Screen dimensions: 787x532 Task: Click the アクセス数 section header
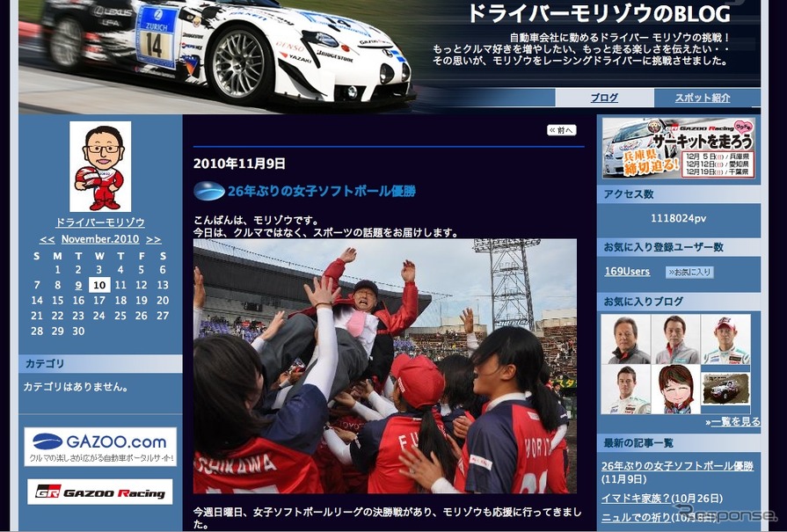click(679, 194)
